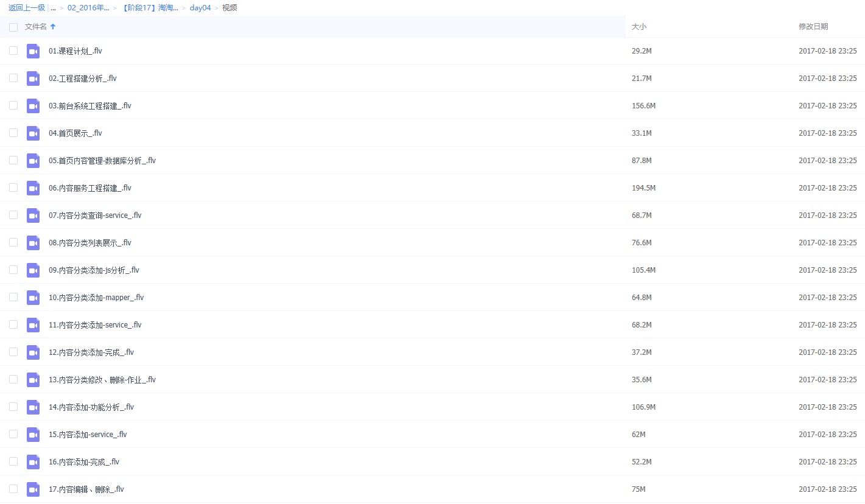This screenshot has width=865, height=504.
Task: Click video icon for 03.前台系统工程搭建_.flv
Action: point(33,106)
